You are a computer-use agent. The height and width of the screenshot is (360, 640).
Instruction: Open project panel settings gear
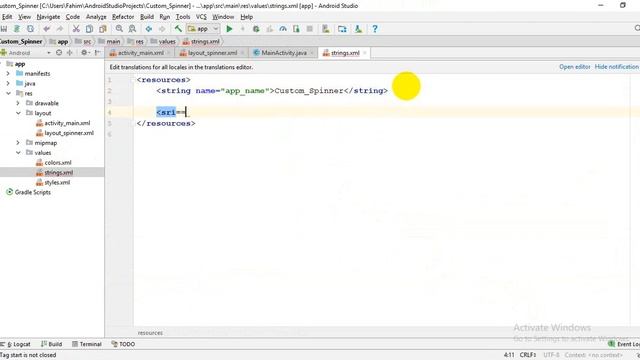[x=84, y=53]
